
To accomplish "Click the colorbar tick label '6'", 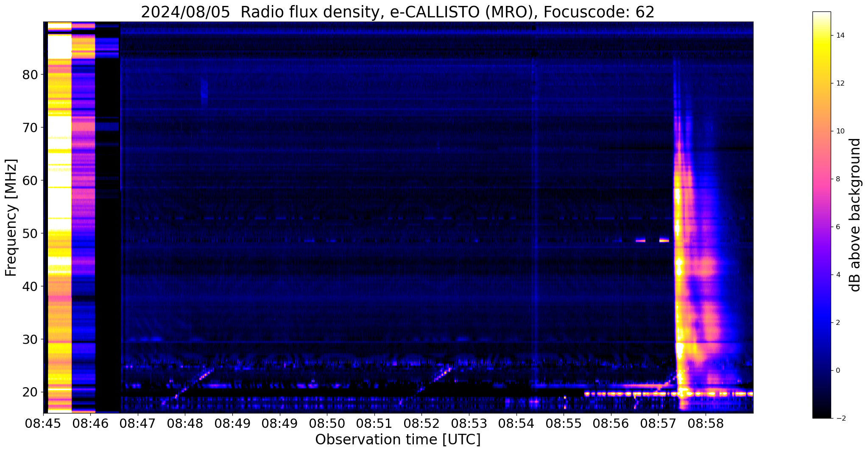I will 837,227.
